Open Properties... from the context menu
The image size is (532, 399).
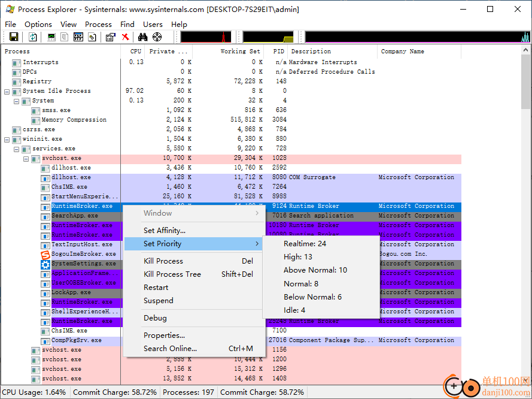point(194,335)
